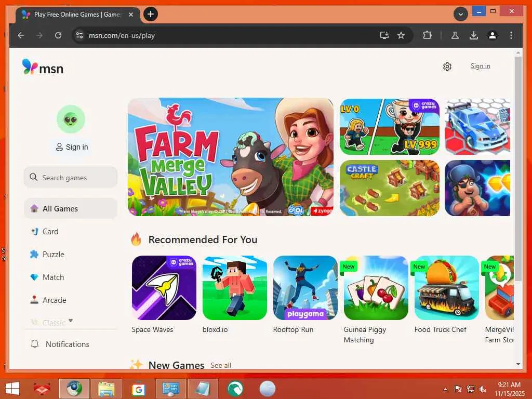The image size is (532, 399).
Task: Click the page vertical scrollbar thumb
Action: (x=518, y=168)
